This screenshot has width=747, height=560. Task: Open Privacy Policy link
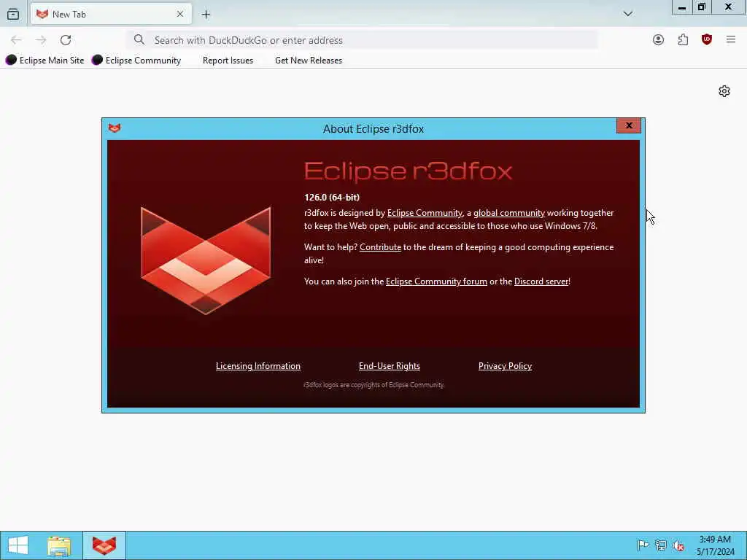[505, 366]
